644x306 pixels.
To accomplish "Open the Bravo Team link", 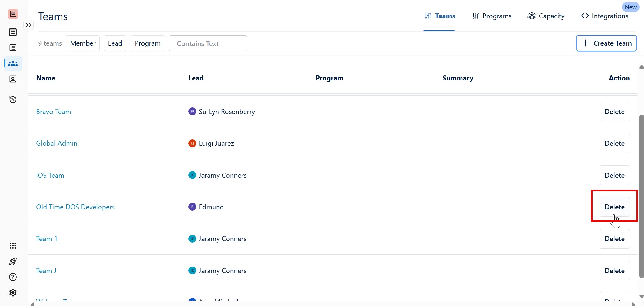I will (x=53, y=112).
